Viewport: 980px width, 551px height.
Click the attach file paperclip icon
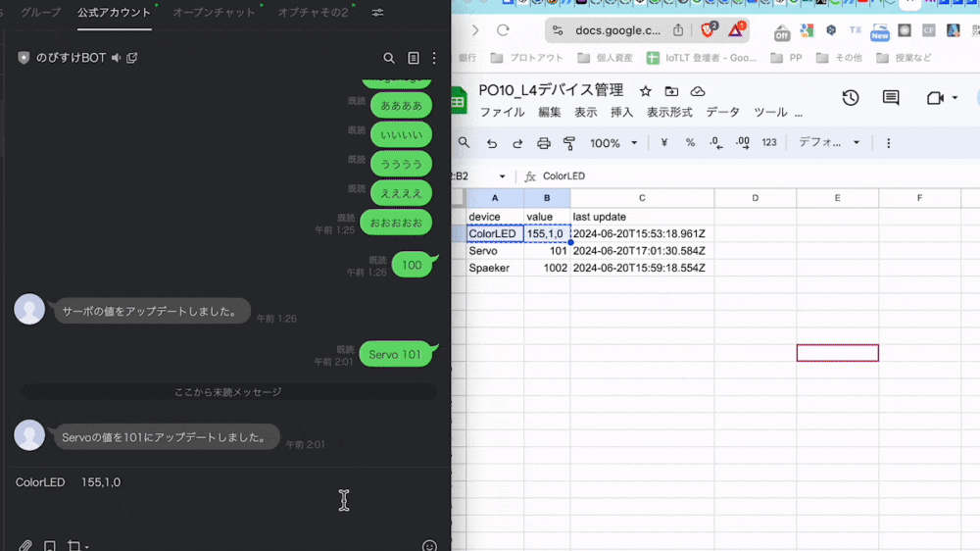[25, 545]
